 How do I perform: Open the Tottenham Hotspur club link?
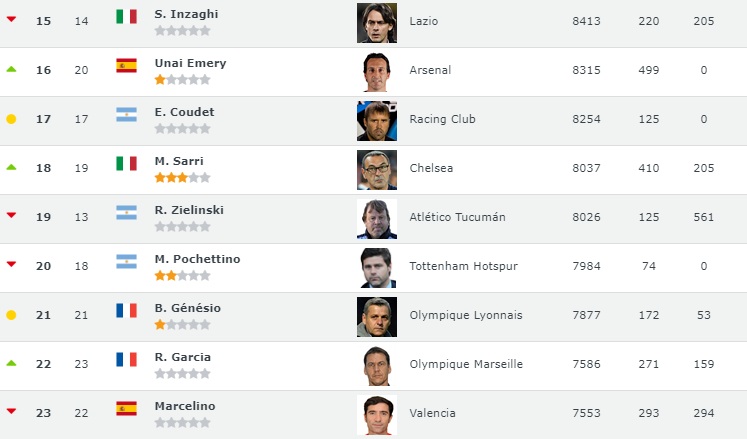pos(464,266)
